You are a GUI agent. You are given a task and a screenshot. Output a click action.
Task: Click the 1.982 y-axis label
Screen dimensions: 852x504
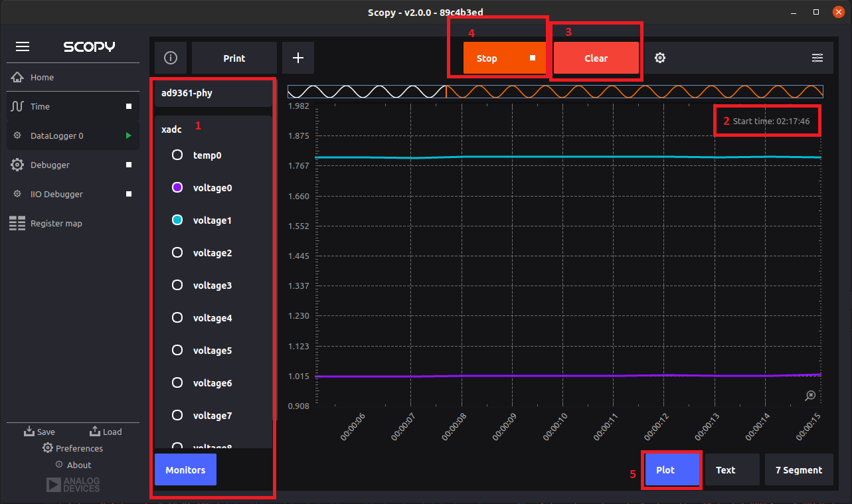pos(298,106)
